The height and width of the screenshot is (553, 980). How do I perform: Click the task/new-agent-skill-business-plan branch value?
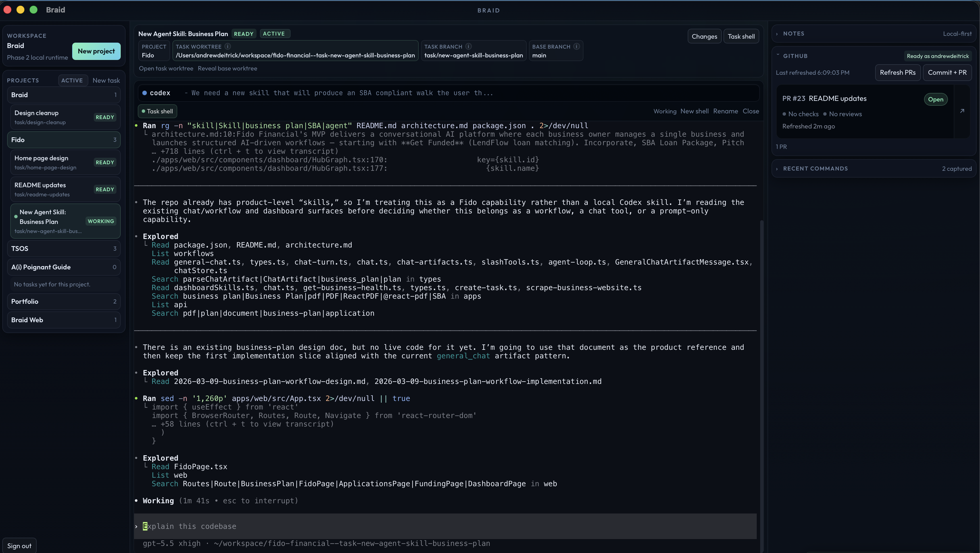pos(473,56)
